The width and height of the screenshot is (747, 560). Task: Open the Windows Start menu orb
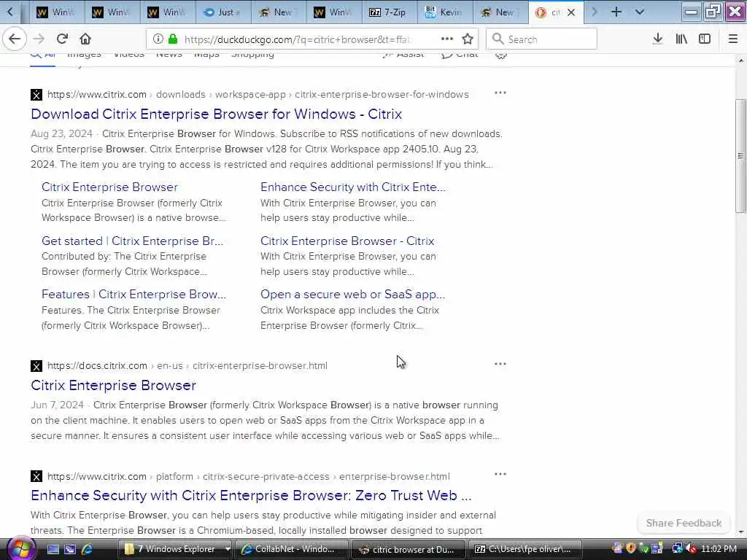[20, 548]
